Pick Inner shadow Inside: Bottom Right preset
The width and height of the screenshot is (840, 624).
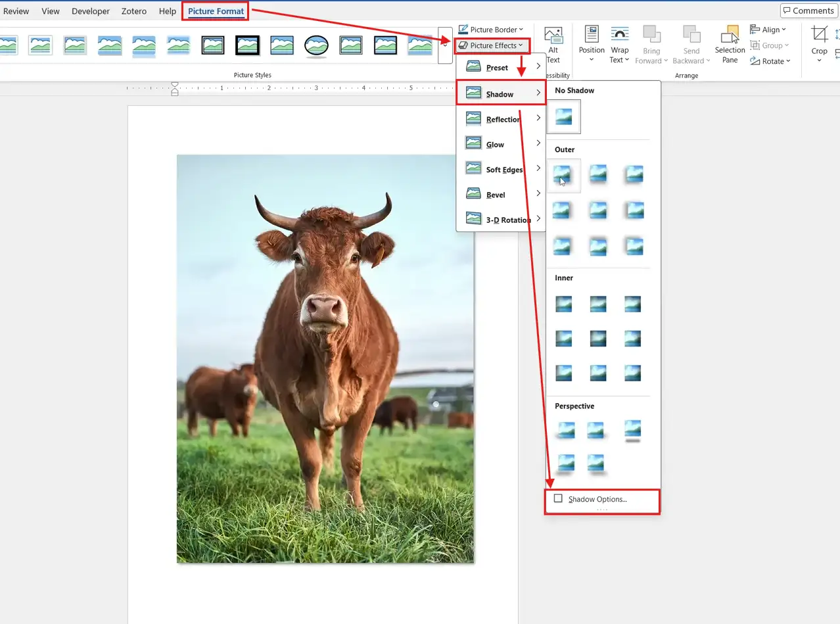pyautogui.click(x=634, y=373)
